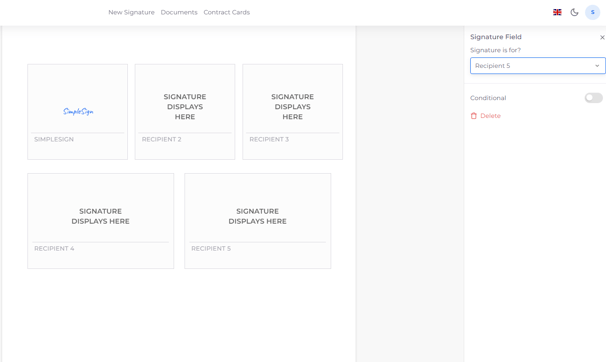
Task: Select the SimpleSign signature box
Action: [x=77, y=112]
